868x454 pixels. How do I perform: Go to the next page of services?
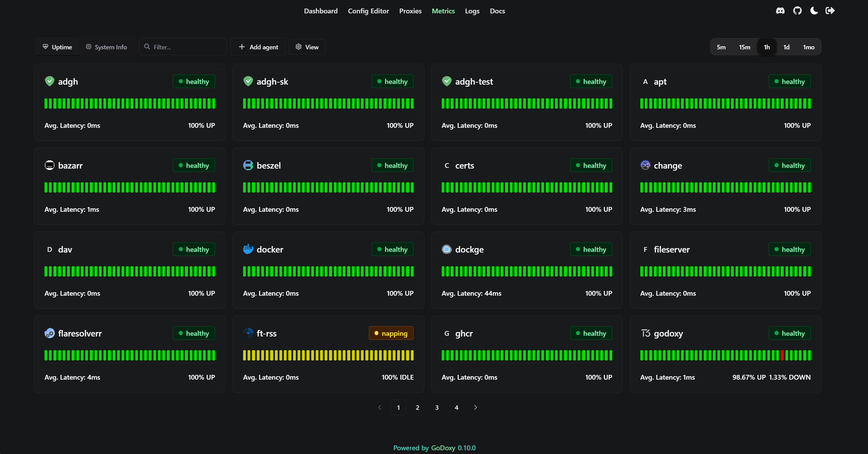[x=475, y=407]
